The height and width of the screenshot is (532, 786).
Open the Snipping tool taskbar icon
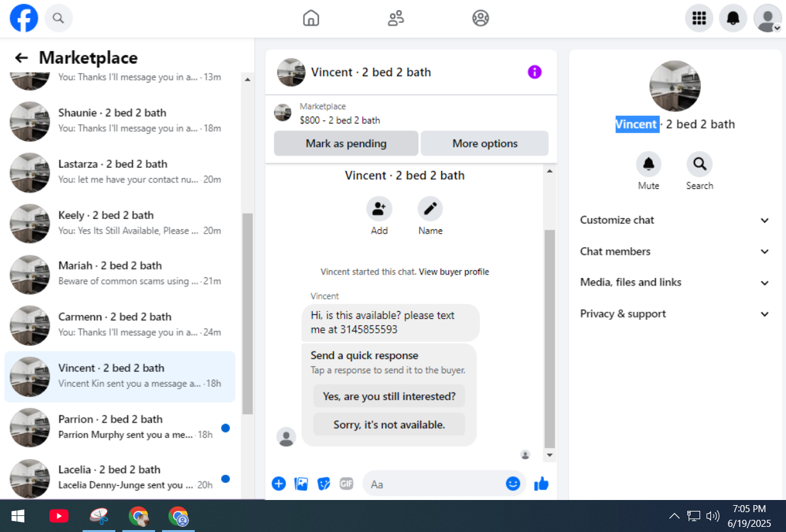tap(99, 516)
